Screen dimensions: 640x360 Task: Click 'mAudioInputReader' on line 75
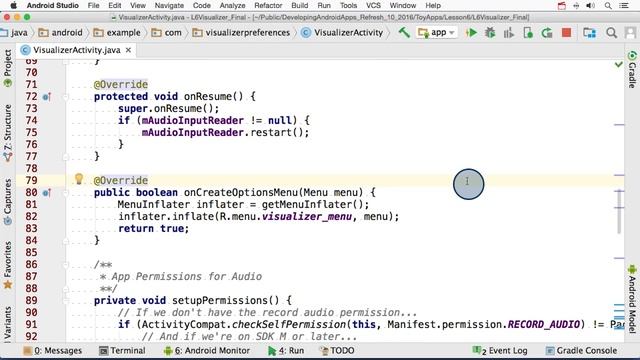coord(193,133)
